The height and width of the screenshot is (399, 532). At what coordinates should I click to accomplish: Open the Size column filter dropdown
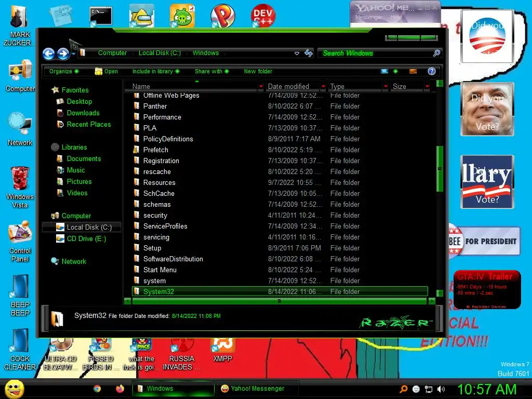point(428,87)
